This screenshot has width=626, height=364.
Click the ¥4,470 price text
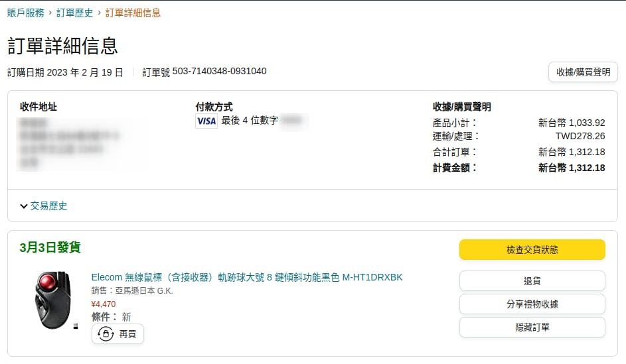coord(104,304)
